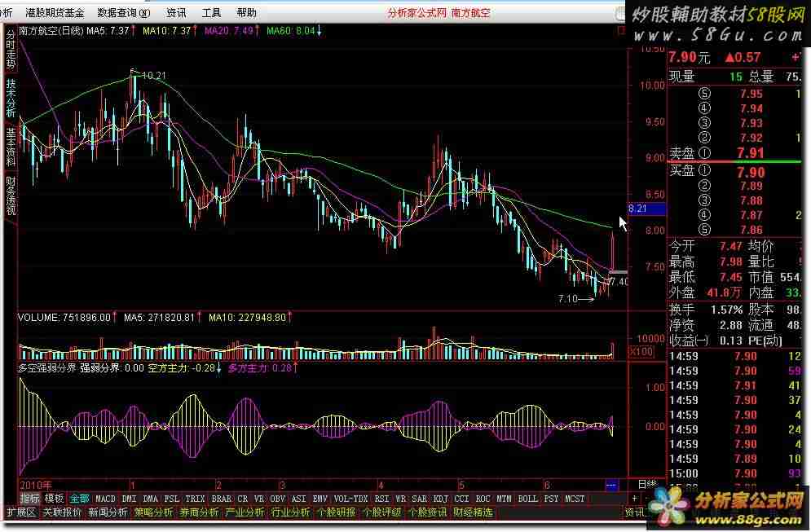Choose the KDJ indicator
The width and height of the screenshot is (811, 532).
(x=441, y=499)
